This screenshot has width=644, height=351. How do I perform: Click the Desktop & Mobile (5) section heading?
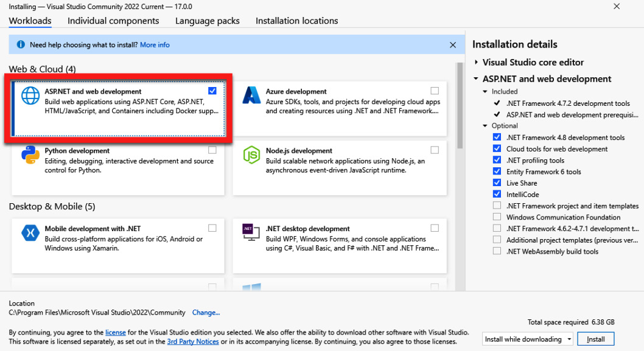tap(52, 206)
